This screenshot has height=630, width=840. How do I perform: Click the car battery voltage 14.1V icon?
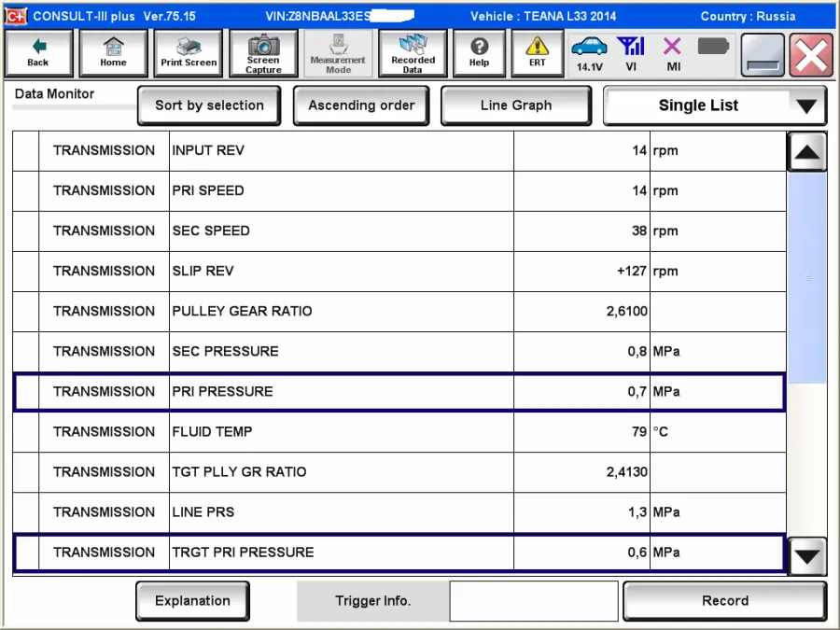click(589, 53)
